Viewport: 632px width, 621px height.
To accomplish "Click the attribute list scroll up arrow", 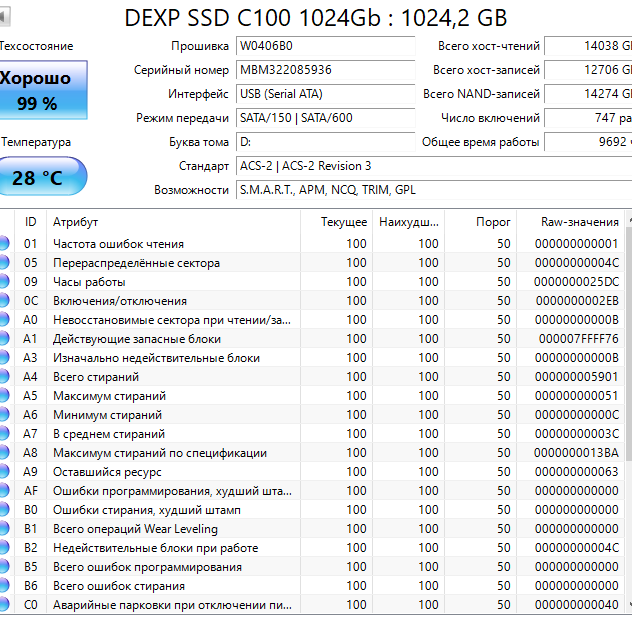I will click(x=629, y=219).
